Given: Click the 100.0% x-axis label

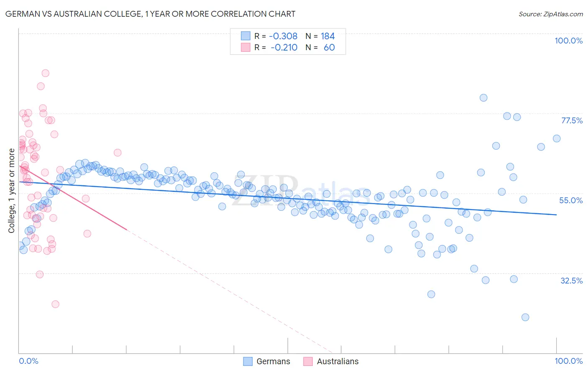Looking at the screenshot, I should pos(568,361).
